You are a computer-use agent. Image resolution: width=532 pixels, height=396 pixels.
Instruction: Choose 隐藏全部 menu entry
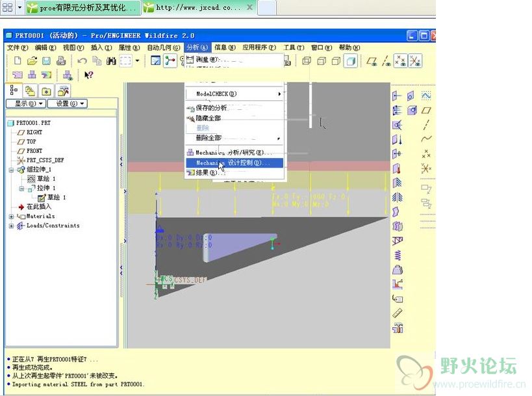tap(234, 118)
